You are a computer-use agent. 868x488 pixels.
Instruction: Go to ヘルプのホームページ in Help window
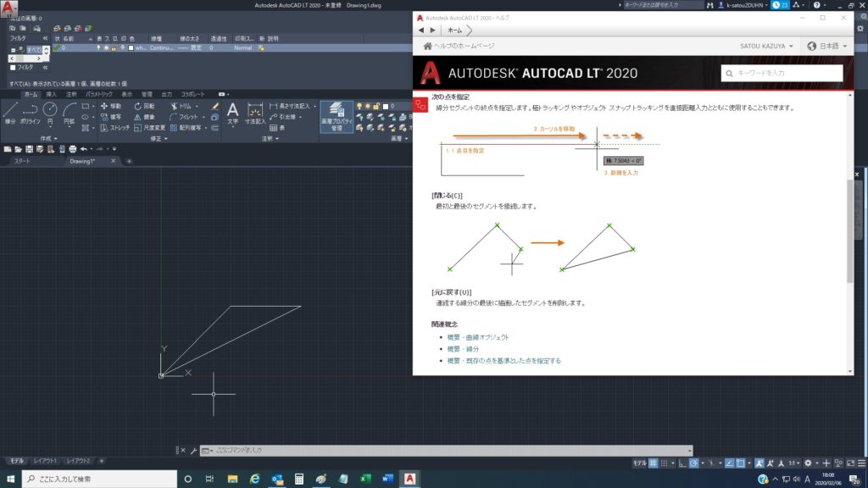(459, 46)
